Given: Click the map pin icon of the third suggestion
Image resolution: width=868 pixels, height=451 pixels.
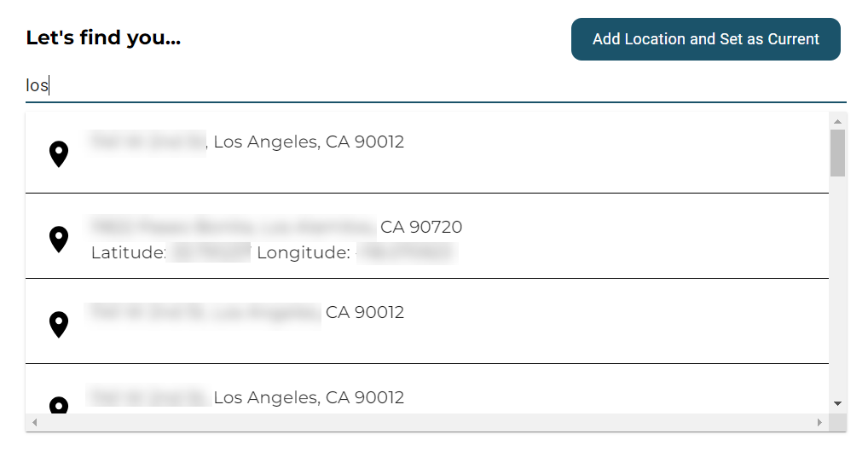Looking at the screenshot, I should tap(59, 324).
